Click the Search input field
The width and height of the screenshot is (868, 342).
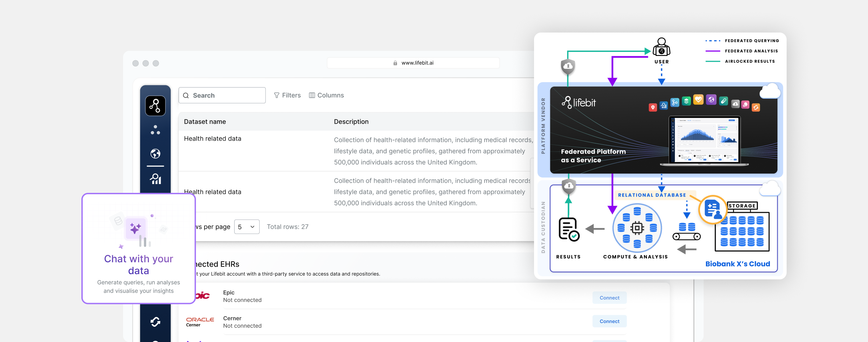[222, 95]
